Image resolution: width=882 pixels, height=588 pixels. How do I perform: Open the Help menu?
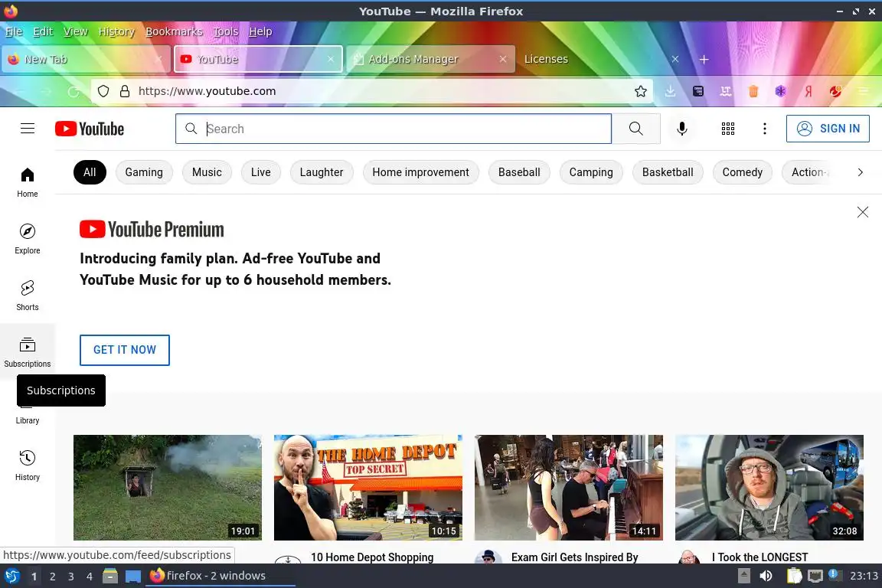(260, 31)
